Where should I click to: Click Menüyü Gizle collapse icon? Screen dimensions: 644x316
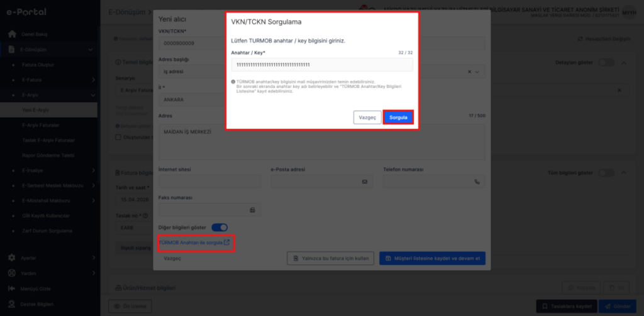(x=12, y=289)
